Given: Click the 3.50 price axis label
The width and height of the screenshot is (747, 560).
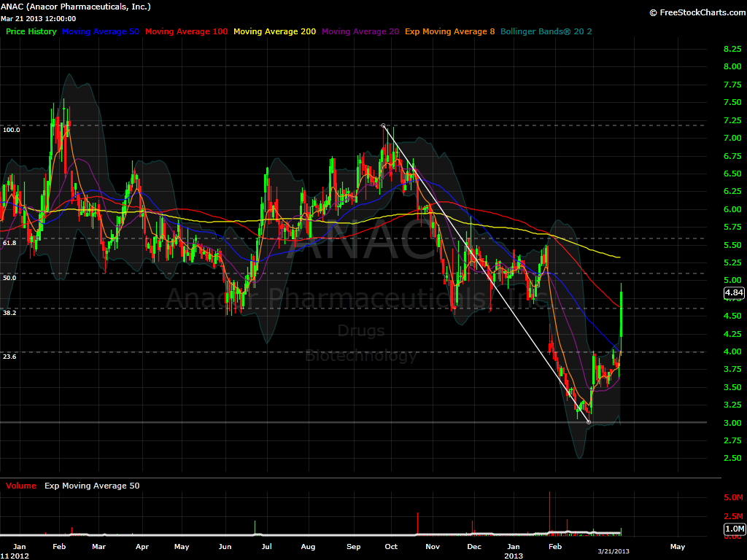Looking at the screenshot, I should pos(732,388).
